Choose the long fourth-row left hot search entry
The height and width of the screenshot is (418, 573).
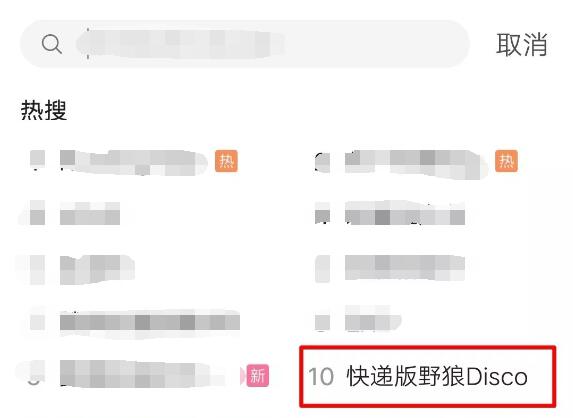[x=150, y=323]
